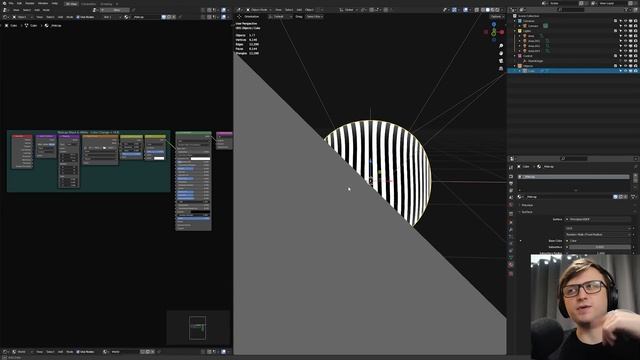640x360 pixels.
Task: Hide the Cube object with eye icon
Action: (625, 71)
